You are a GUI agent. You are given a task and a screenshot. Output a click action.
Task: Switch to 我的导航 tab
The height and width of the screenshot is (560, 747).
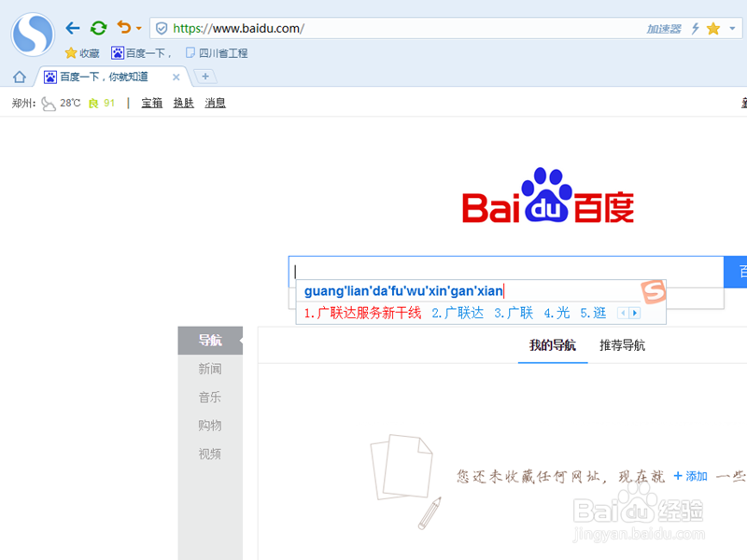[x=553, y=345]
